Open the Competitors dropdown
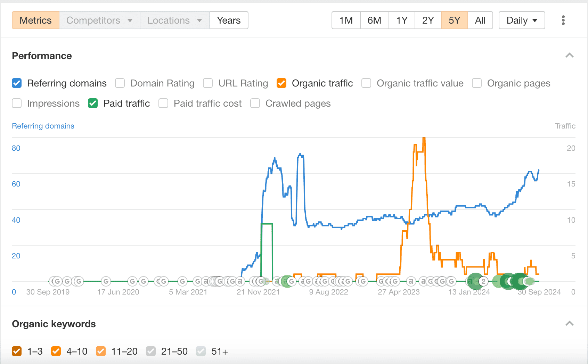This screenshot has width=588, height=364. (99, 20)
